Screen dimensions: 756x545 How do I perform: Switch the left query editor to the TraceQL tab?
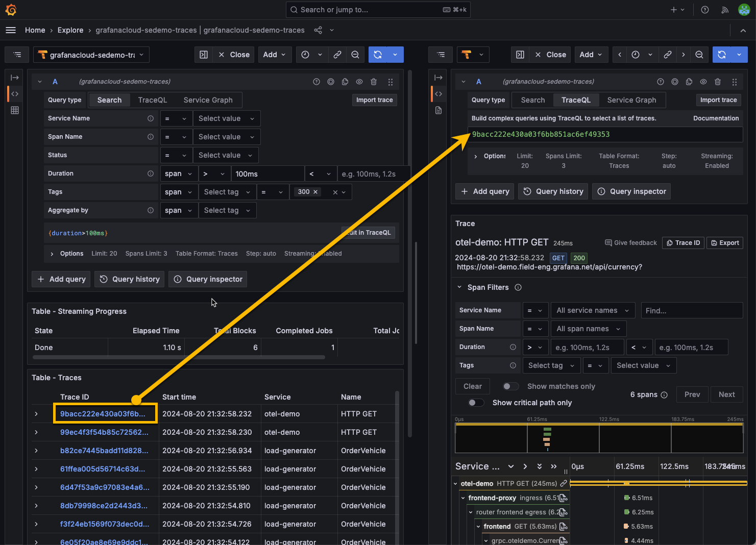(x=152, y=100)
